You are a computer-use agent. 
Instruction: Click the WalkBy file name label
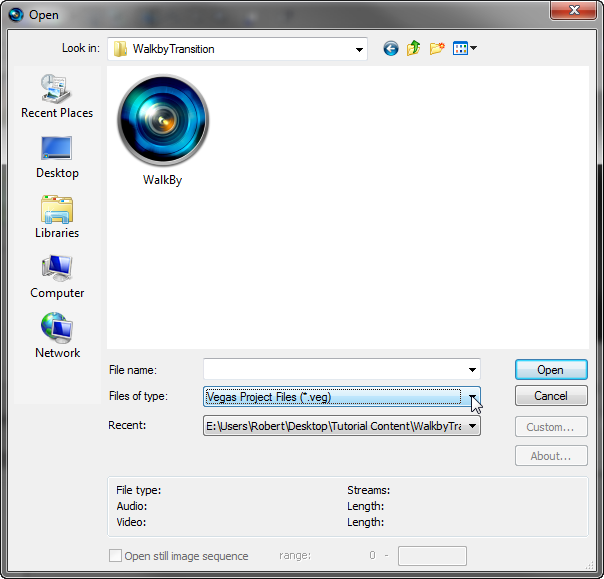[x=162, y=180]
